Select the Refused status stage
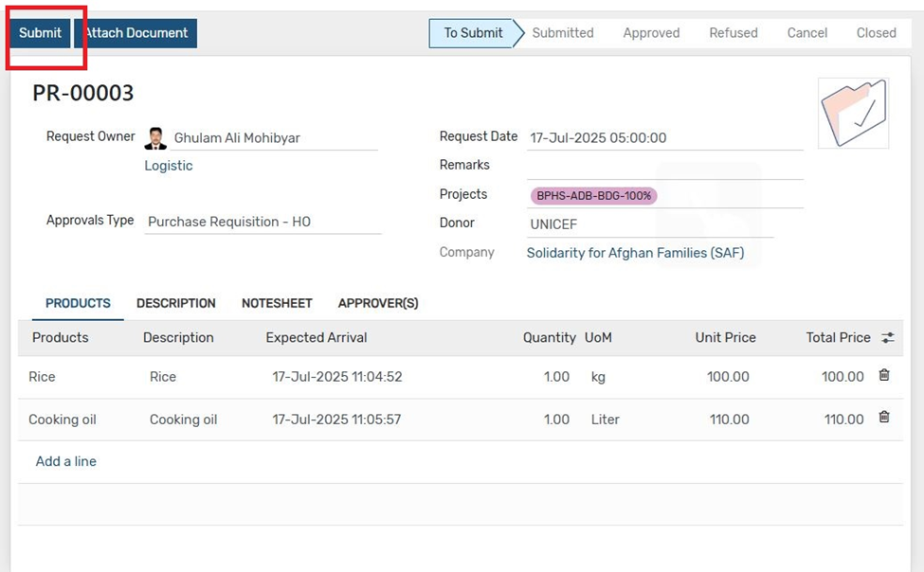 [734, 33]
